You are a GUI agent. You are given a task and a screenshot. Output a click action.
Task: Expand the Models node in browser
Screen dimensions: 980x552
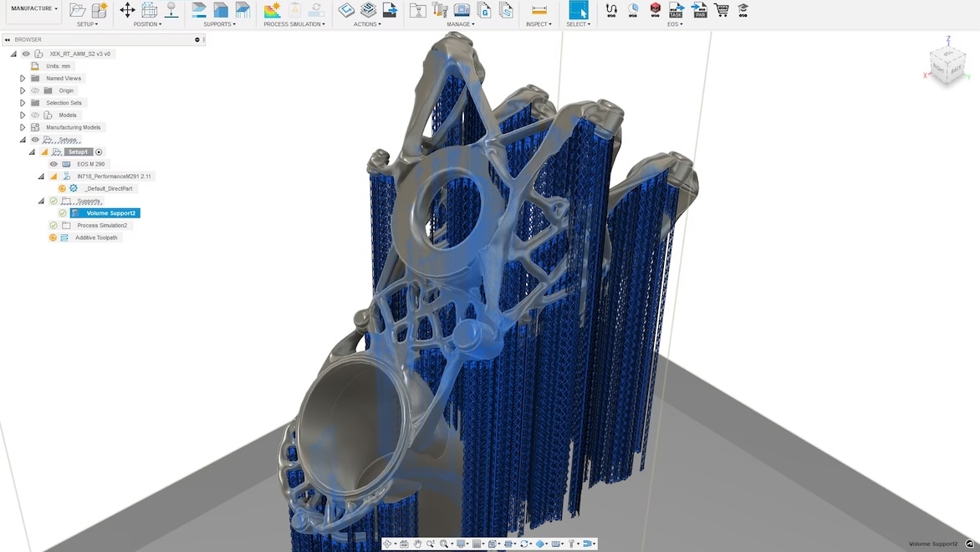click(x=23, y=115)
